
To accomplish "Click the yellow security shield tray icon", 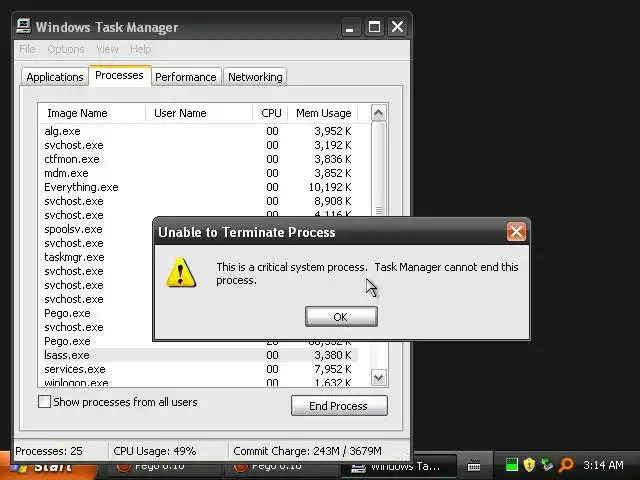I will (x=529, y=464).
